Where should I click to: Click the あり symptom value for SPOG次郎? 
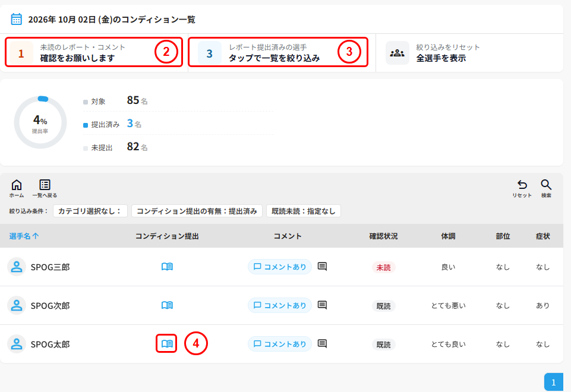[542, 306]
